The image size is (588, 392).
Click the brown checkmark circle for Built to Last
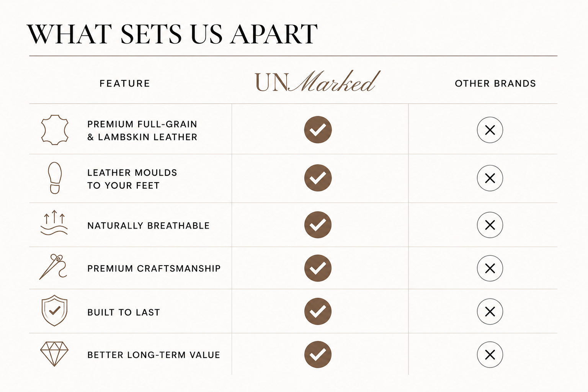(318, 311)
